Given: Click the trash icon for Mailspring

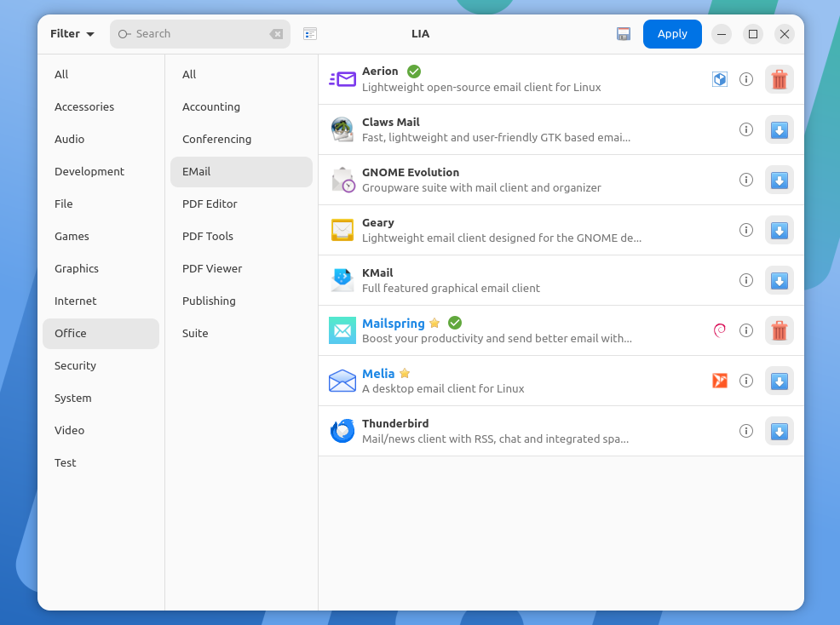Looking at the screenshot, I should coord(779,330).
